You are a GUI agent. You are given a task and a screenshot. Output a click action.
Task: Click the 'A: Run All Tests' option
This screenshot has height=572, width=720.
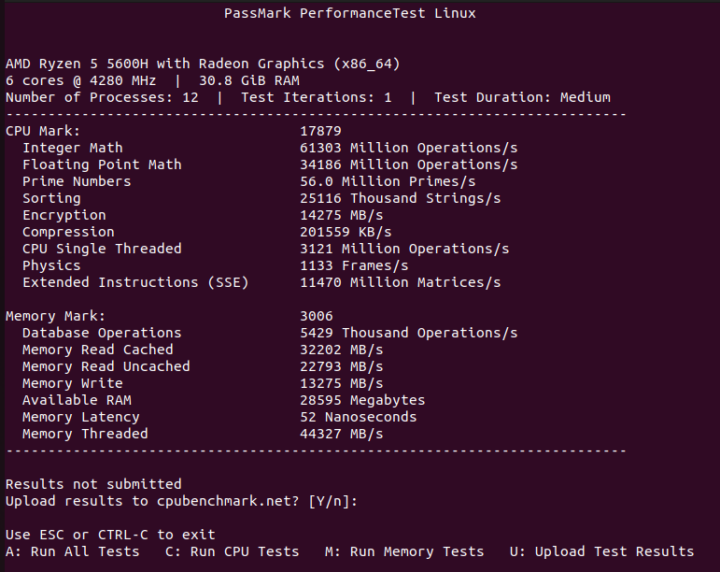[73, 551]
